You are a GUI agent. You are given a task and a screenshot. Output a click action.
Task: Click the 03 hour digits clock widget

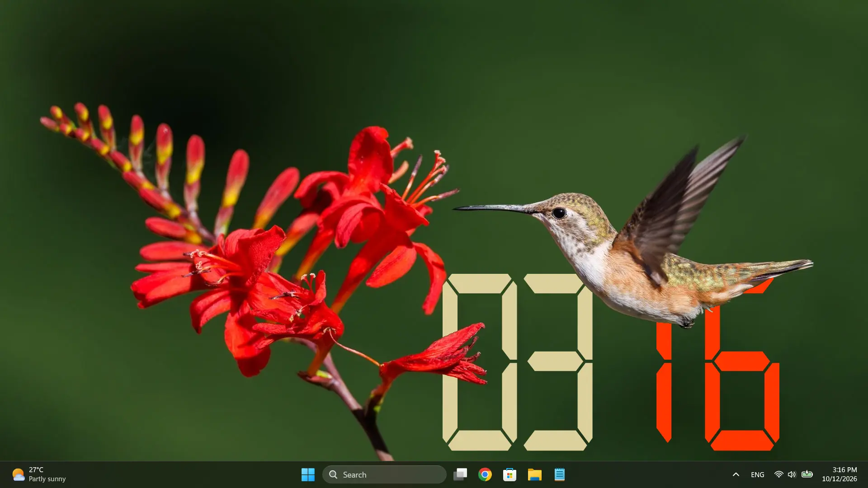(517, 362)
